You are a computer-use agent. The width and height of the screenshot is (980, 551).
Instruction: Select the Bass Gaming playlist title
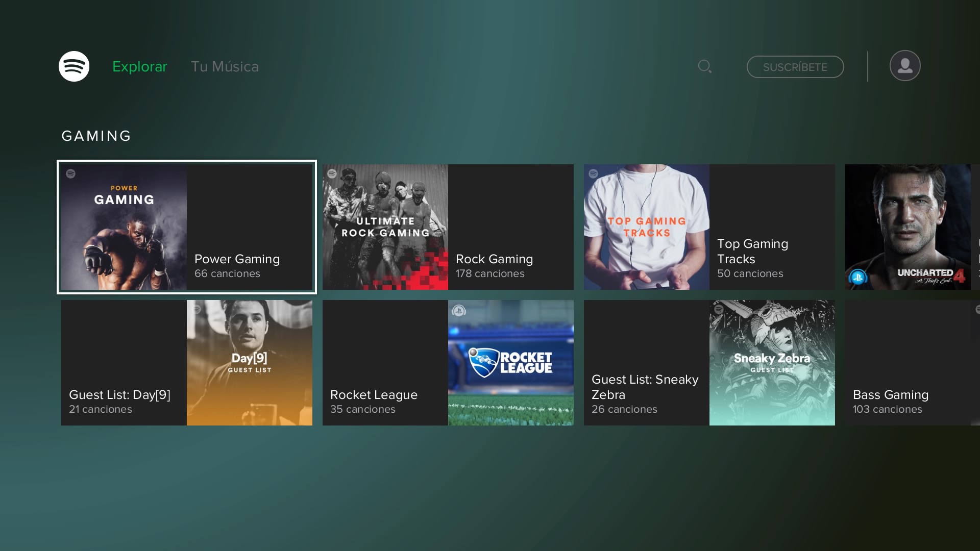click(890, 395)
